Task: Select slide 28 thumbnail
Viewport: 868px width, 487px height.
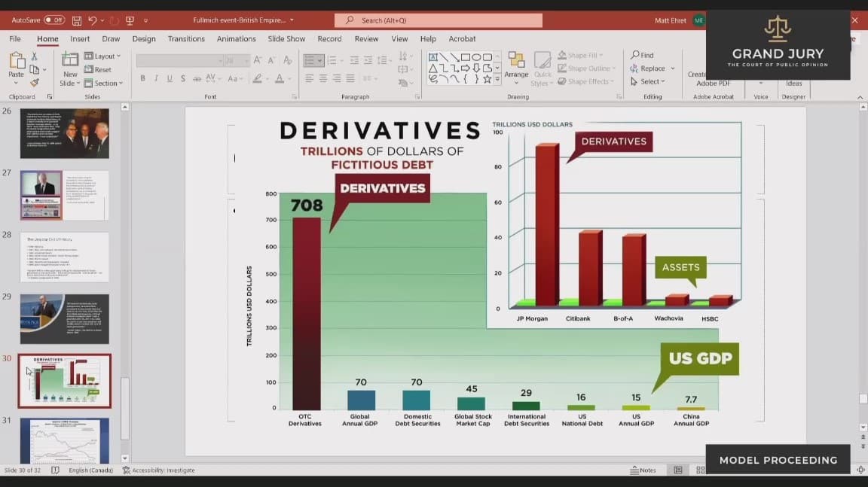Action: (x=64, y=257)
